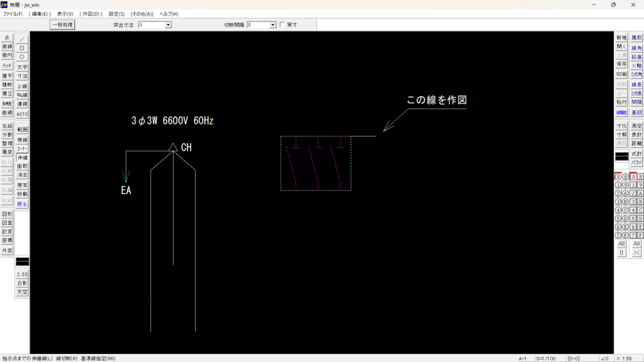Open the 作図(D) menu

(91, 14)
